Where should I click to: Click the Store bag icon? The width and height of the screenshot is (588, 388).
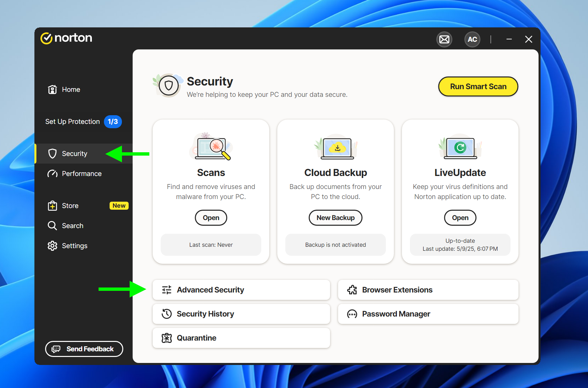[52, 206]
